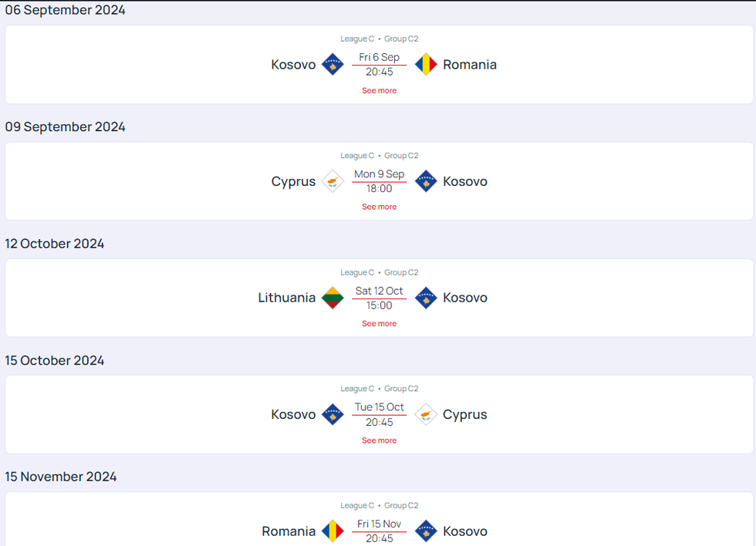Image resolution: width=756 pixels, height=546 pixels.
Task: Click the Lithuania flag in the 12 October match
Action: [332, 298]
